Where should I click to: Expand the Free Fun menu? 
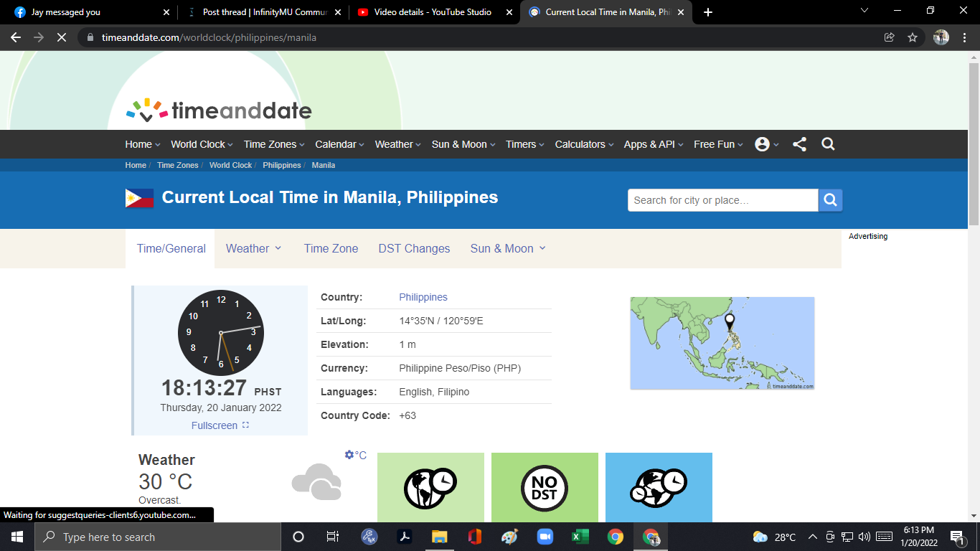[x=719, y=144]
